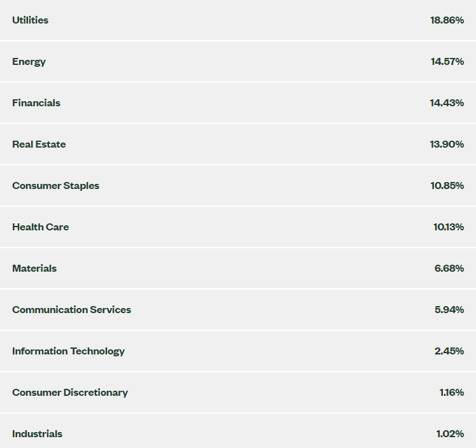Select the Financials row
The width and height of the screenshot is (476, 448).
[238, 103]
